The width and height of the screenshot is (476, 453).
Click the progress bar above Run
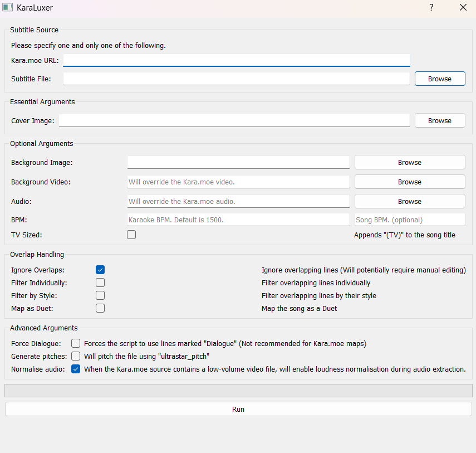(x=238, y=390)
